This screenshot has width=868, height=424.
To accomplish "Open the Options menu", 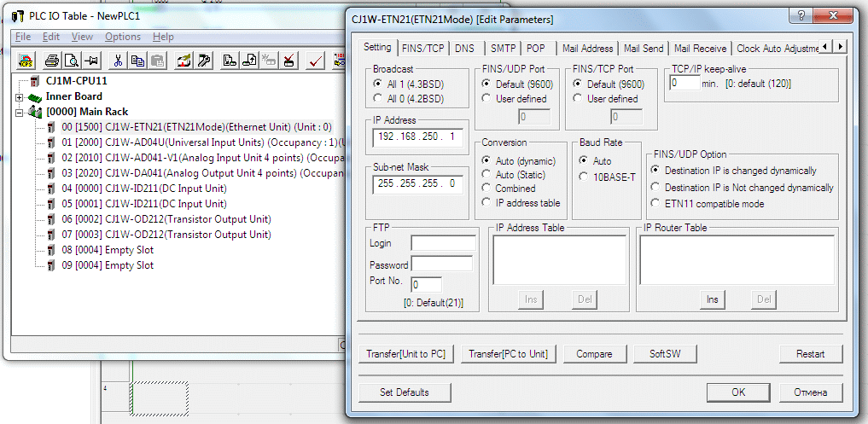I will click(x=123, y=37).
